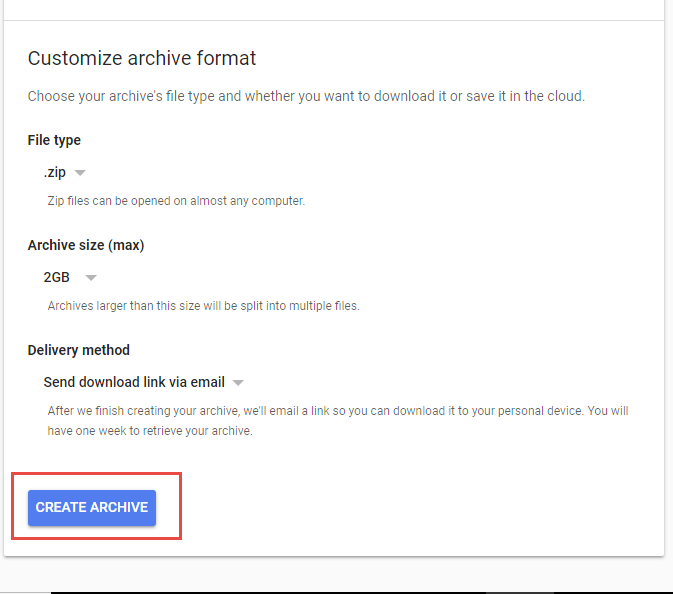Click the 'Archive size (max)' label
This screenshot has width=673, height=594.
pyautogui.click(x=86, y=245)
